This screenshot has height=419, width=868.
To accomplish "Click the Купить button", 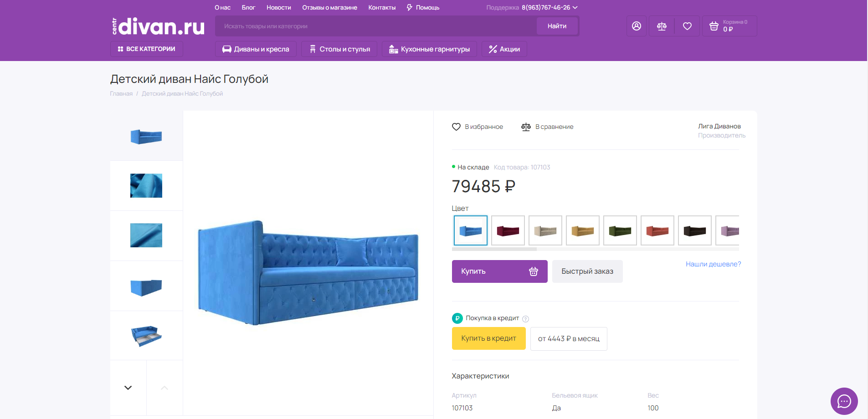I will (x=499, y=271).
